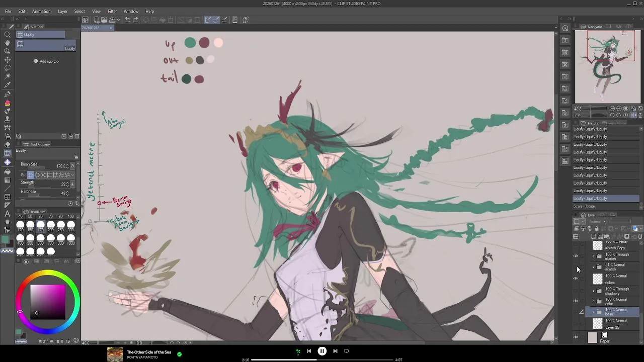Select the Eraser tool
This screenshot has height=362, width=644.
[x=7, y=144]
